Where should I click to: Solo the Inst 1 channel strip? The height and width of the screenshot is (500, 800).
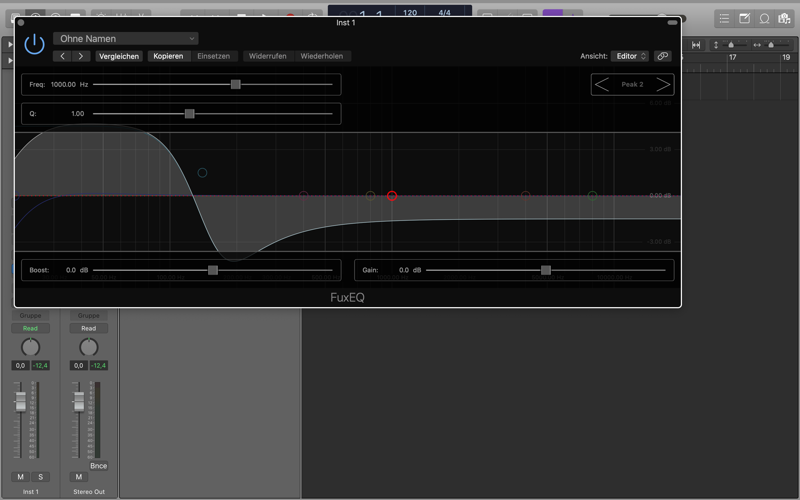(41, 477)
